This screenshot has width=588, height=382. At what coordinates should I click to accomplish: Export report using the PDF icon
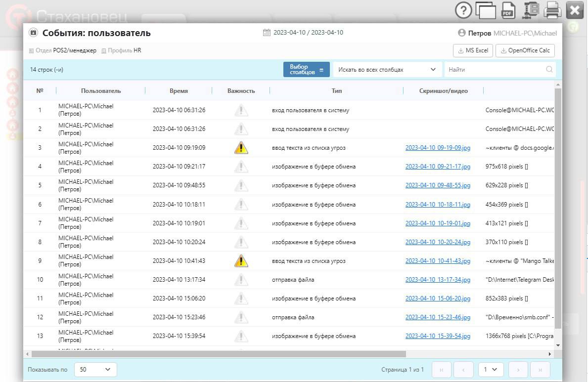click(x=508, y=10)
